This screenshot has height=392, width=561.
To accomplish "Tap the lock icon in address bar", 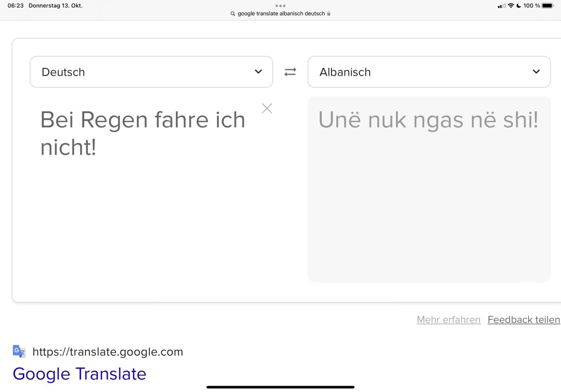I will pyautogui.click(x=329, y=14).
